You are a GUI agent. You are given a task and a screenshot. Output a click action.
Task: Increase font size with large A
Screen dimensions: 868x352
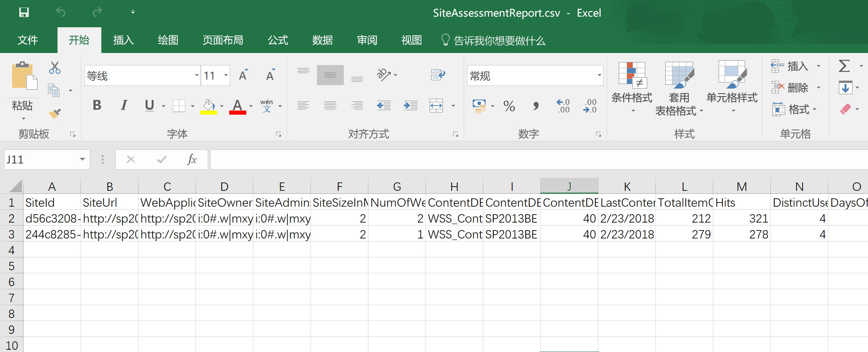243,75
